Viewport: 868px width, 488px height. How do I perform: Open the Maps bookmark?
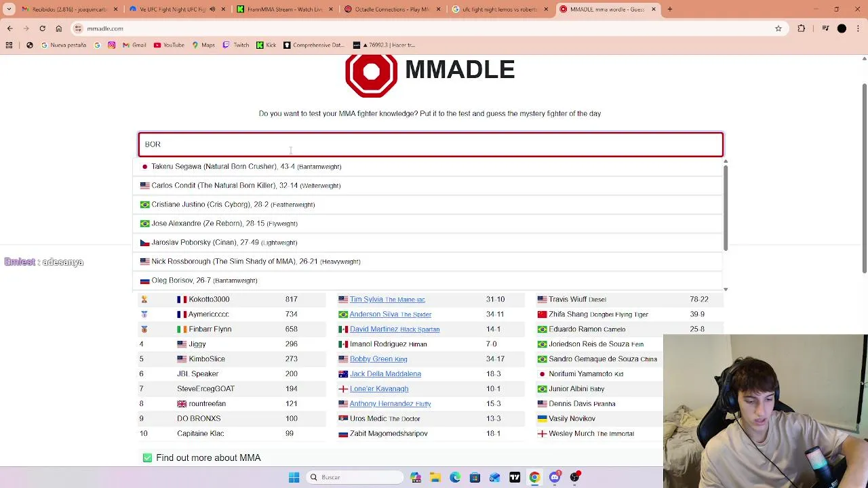click(203, 45)
